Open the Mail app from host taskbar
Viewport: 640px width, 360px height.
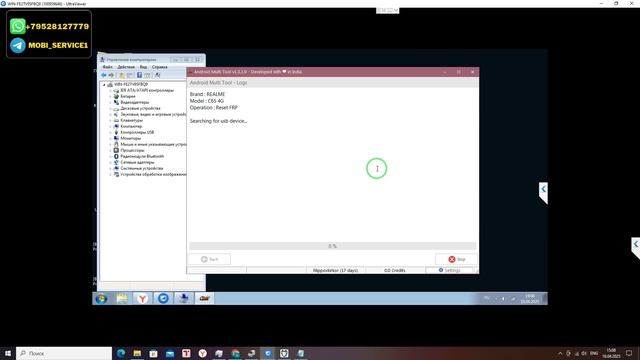pyautogui.click(x=170, y=353)
